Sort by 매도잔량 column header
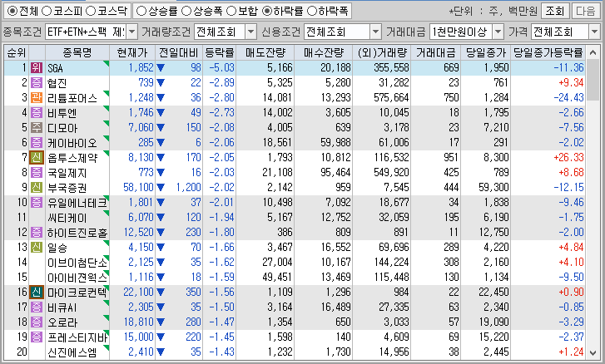Viewport: 605px width, 364px height. tap(265, 52)
